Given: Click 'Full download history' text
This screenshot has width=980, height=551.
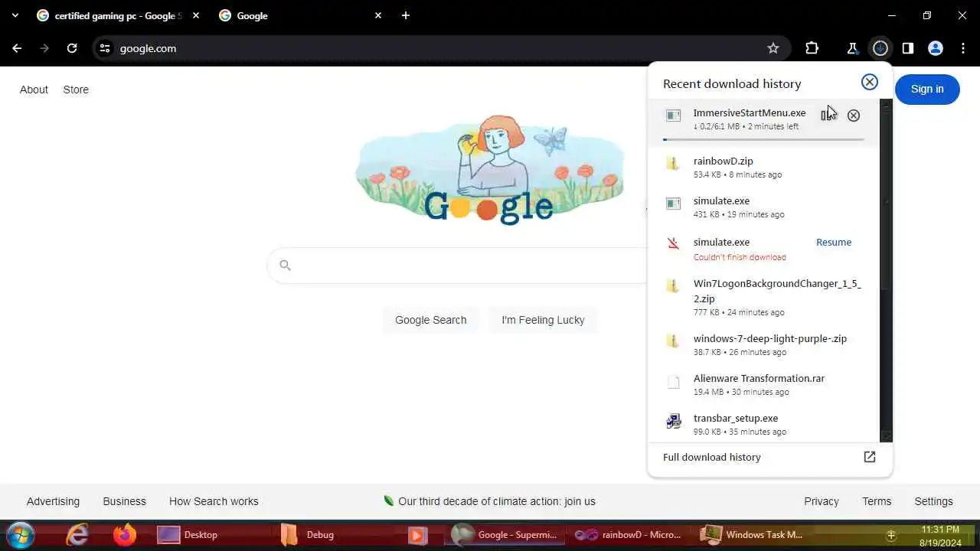Looking at the screenshot, I should click(712, 457).
